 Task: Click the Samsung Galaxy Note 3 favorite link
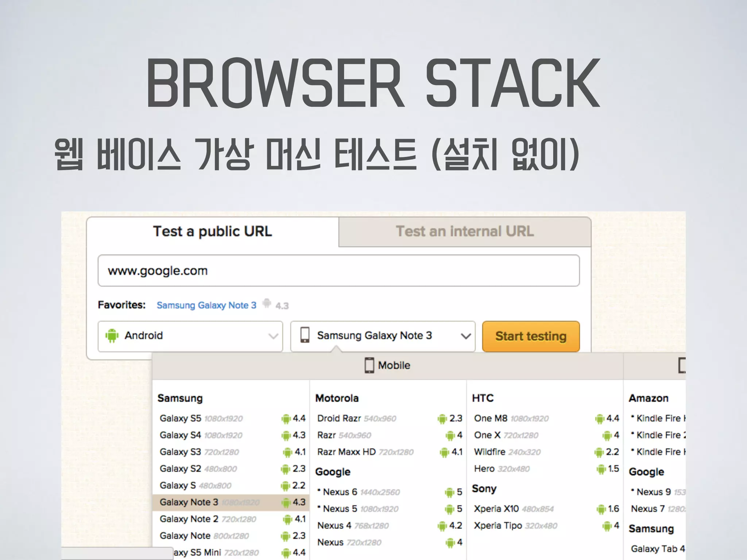[206, 305]
